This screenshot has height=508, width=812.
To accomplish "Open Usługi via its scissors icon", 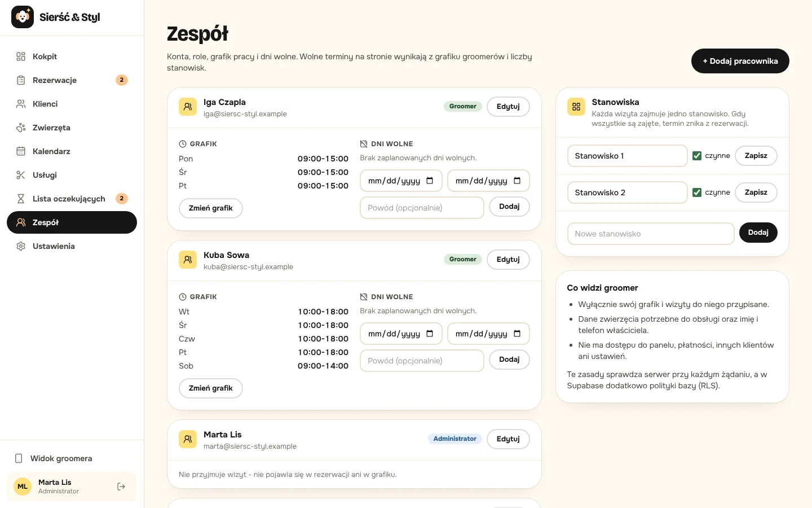I will point(21,175).
